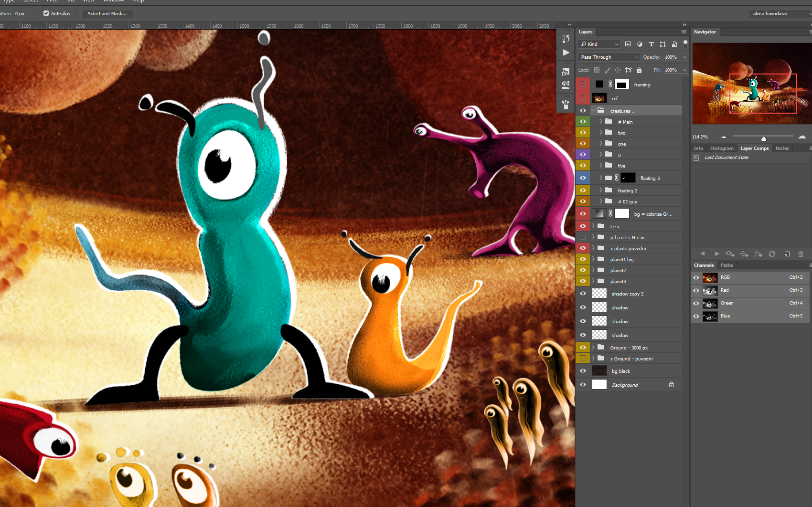Select the Green channel thumbnail
Screen dimensions: 812x507
click(x=710, y=304)
